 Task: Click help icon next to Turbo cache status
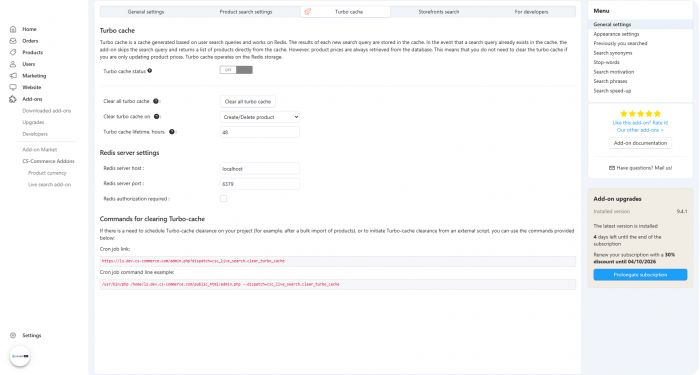point(150,71)
